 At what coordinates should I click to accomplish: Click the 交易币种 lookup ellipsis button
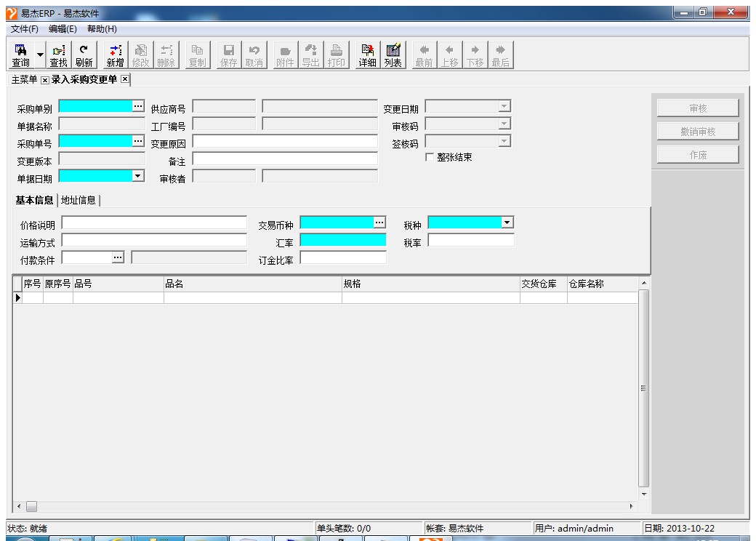[x=379, y=222]
